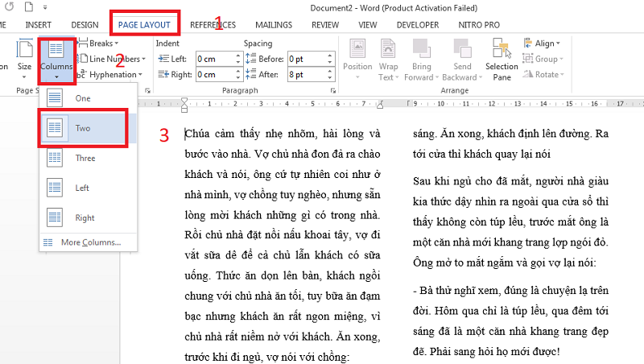Open the Wrap Text menu
This screenshot has height=364, width=644.
coord(388,60)
